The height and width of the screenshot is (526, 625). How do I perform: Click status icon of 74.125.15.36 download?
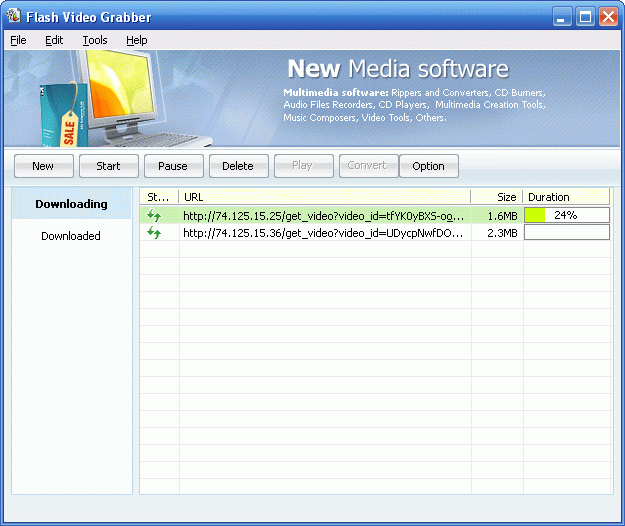(x=154, y=232)
